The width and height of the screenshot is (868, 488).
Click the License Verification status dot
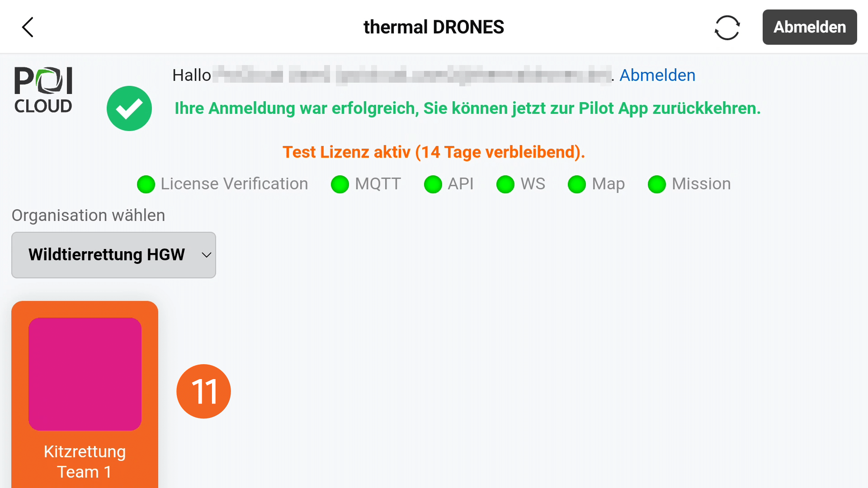[x=146, y=184]
